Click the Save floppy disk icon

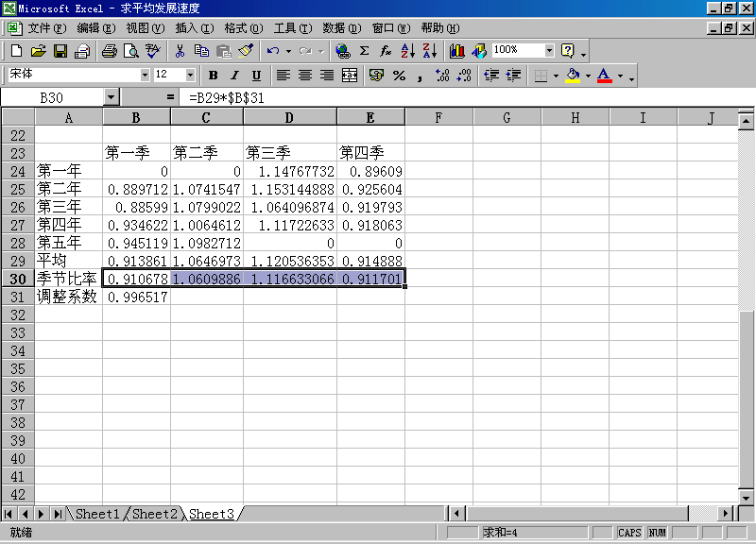pos(60,51)
